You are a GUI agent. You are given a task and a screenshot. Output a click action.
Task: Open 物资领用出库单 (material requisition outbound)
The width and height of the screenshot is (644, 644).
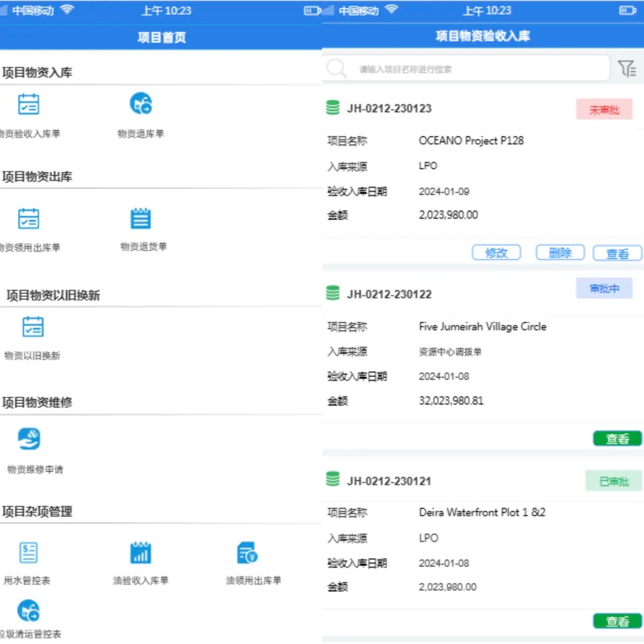coord(27,218)
